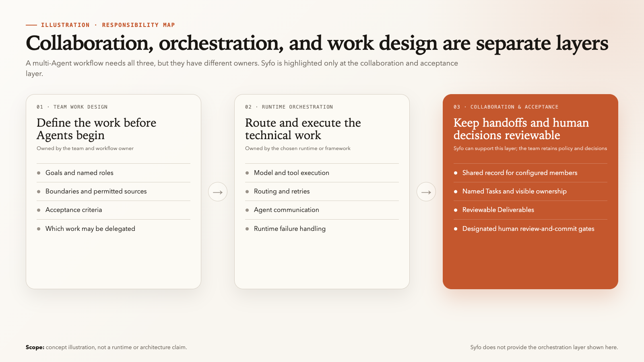Click the 'Illustration · Responsibility Map' label
644x362 pixels.
click(108, 25)
